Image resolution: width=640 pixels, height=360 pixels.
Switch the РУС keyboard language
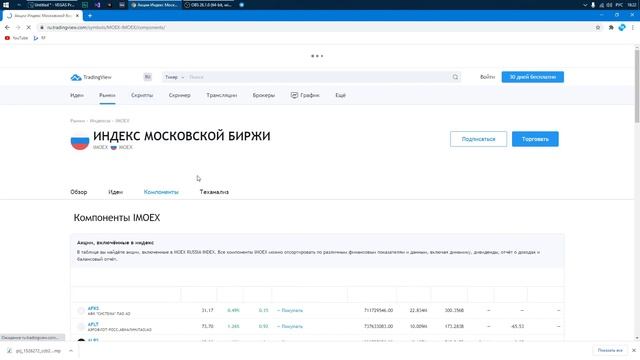point(619,5)
